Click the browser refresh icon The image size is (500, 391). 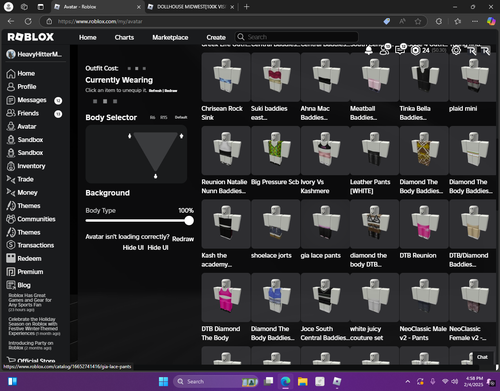pos(28,21)
